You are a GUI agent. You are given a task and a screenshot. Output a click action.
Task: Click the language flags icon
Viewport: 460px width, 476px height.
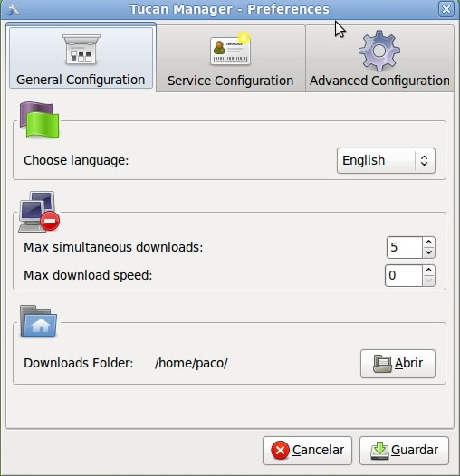[x=39, y=119]
